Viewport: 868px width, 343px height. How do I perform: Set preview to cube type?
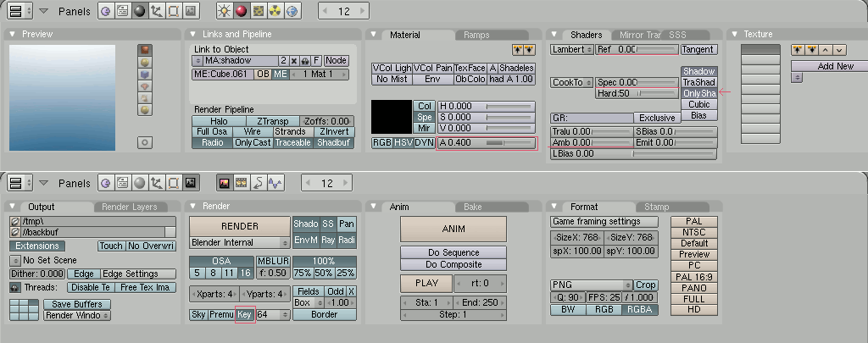click(x=145, y=75)
